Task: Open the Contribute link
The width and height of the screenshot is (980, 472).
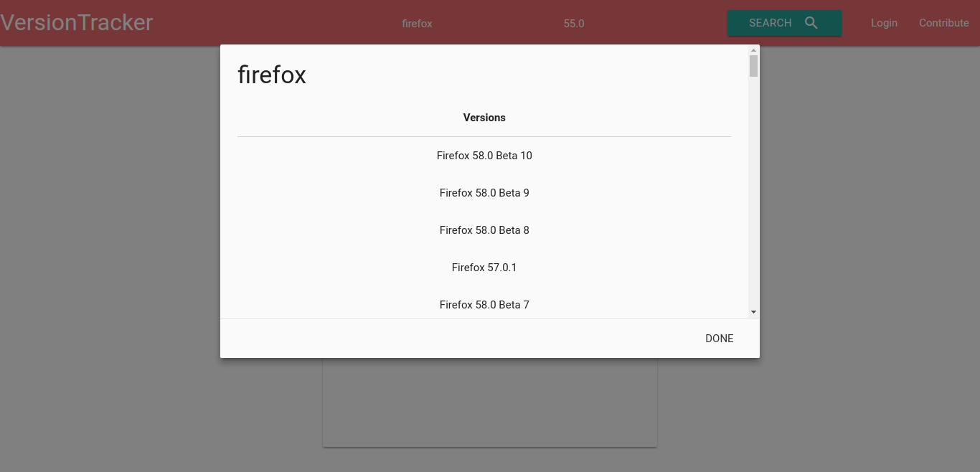Action: (x=944, y=23)
